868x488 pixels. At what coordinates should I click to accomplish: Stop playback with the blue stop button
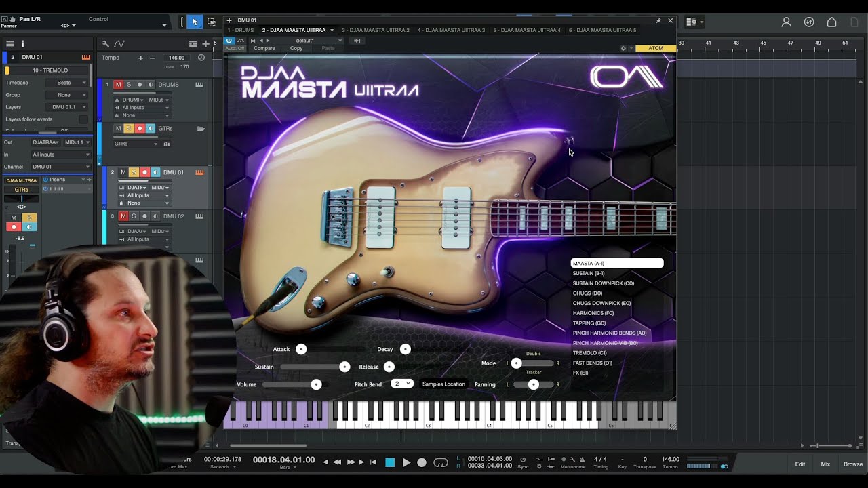390,462
